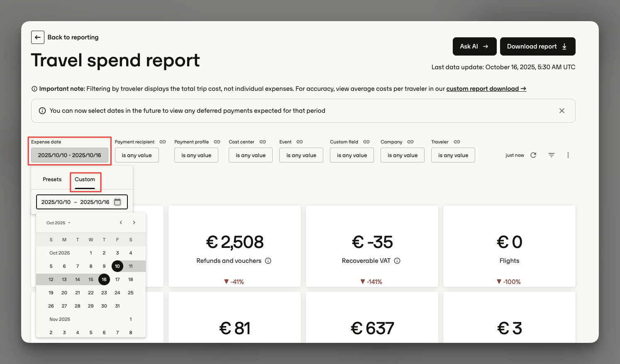Screen dimensions: 620x364
Task: Open Payment recipient filter value dropdown
Action: coord(137,155)
